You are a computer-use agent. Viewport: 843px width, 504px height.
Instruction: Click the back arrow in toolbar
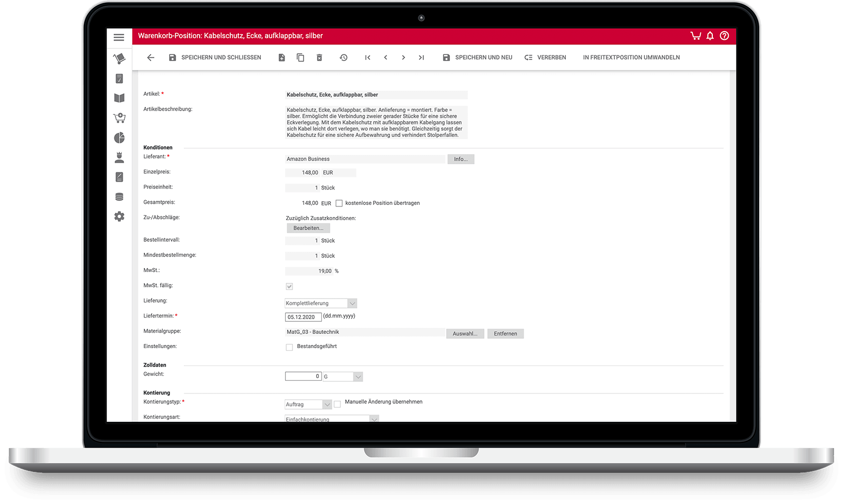(151, 57)
